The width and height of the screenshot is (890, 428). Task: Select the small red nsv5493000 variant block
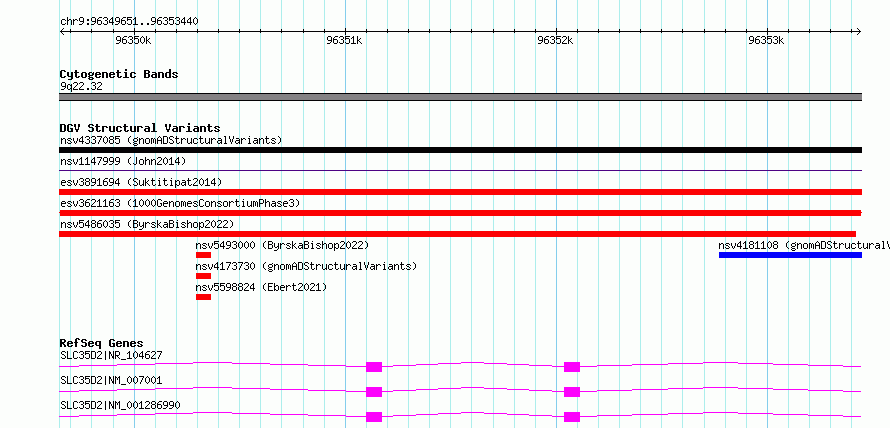[203, 255]
